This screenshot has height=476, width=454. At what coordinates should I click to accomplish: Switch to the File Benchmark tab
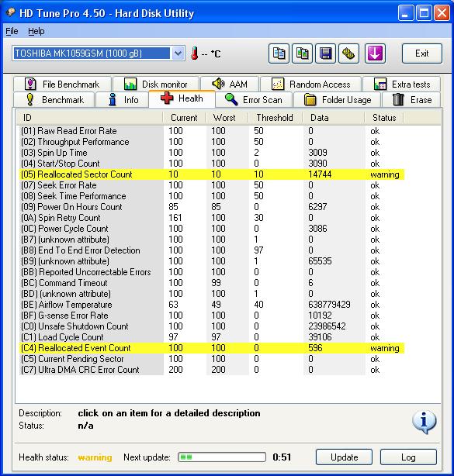62,84
